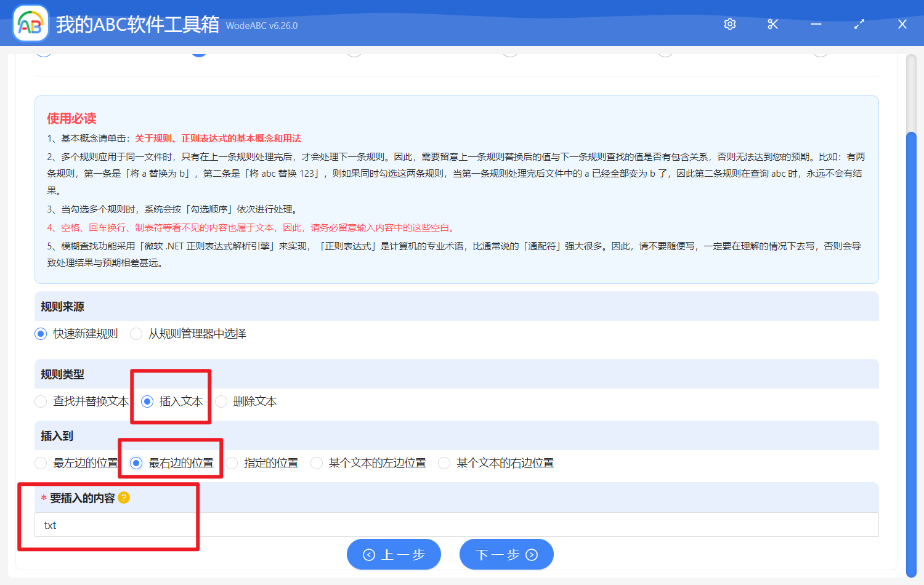Select 查找并替换文本 rule type
Screen dimensions: 924x585
[x=41, y=401]
